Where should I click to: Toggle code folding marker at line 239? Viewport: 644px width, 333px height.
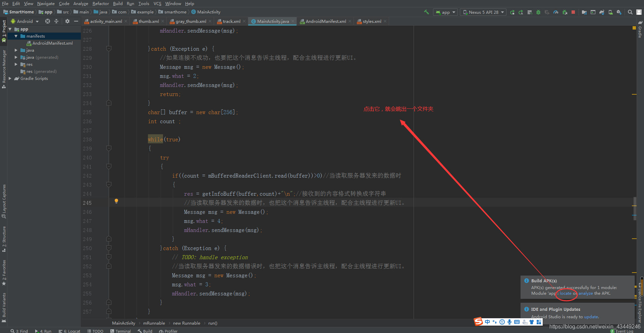coord(109,148)
